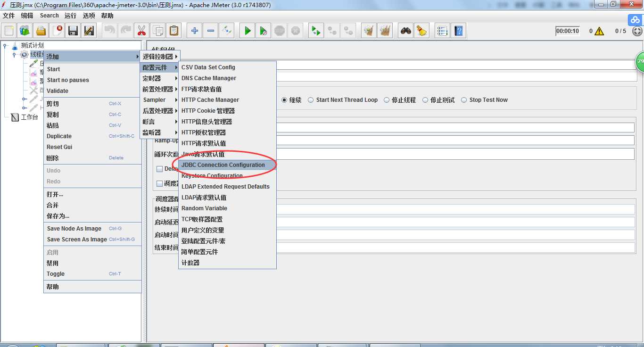Open the 选项 menu in menu bar

[89, 16]
